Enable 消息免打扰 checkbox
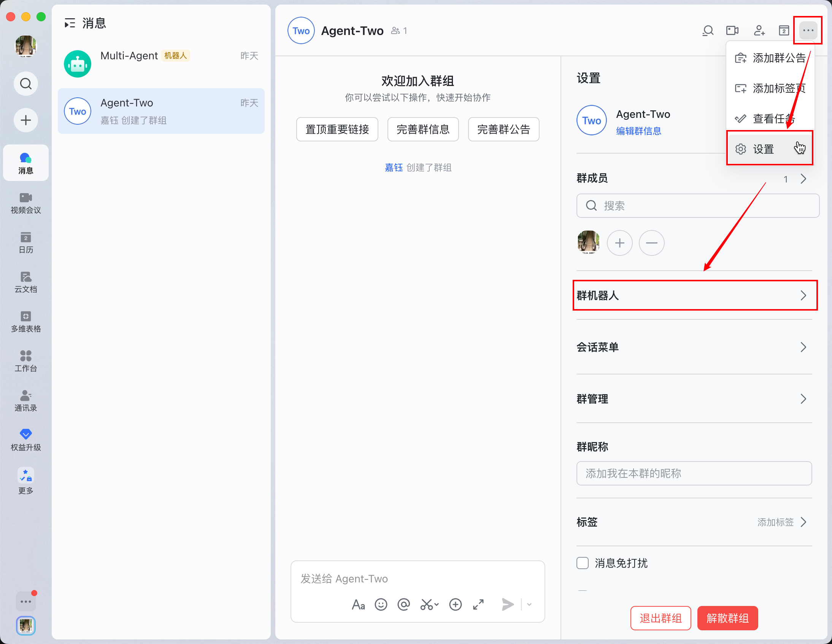 point(582,563)
